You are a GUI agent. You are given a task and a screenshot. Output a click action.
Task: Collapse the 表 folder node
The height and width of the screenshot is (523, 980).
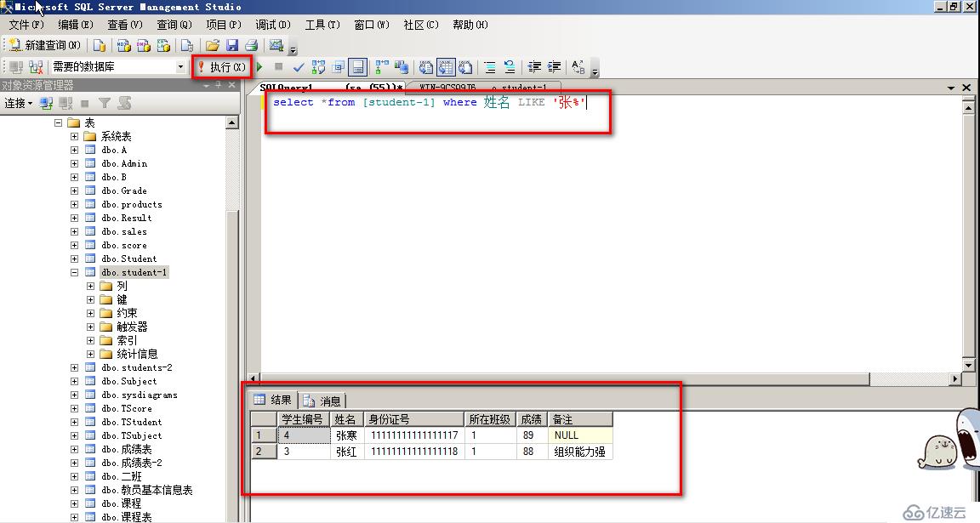58,123
